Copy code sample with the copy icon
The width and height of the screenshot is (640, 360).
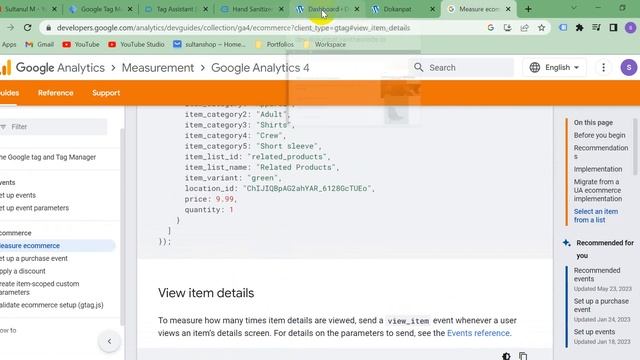tap(523, 356)
